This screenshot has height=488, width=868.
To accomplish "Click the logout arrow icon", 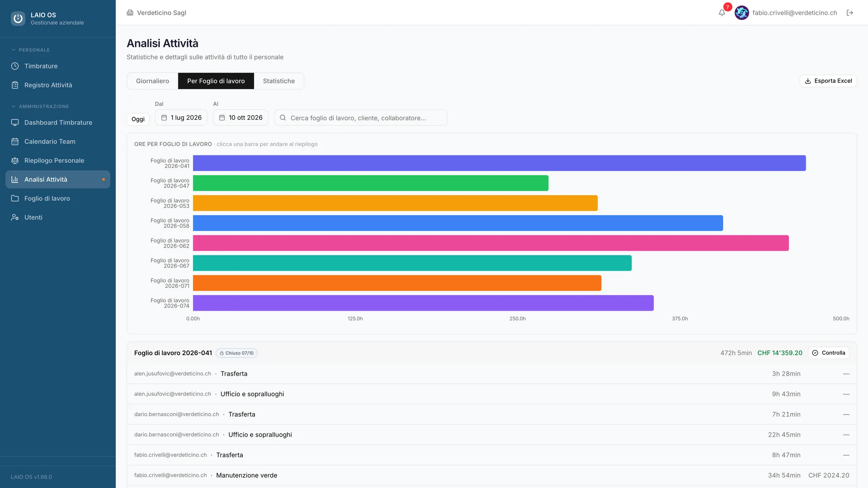I will point(850,13).
